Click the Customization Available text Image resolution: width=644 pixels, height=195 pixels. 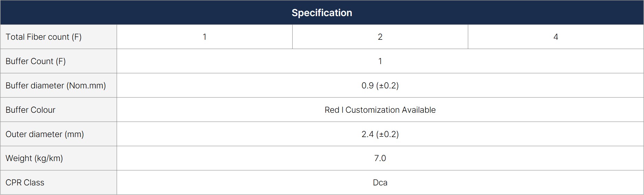[390, 110]
